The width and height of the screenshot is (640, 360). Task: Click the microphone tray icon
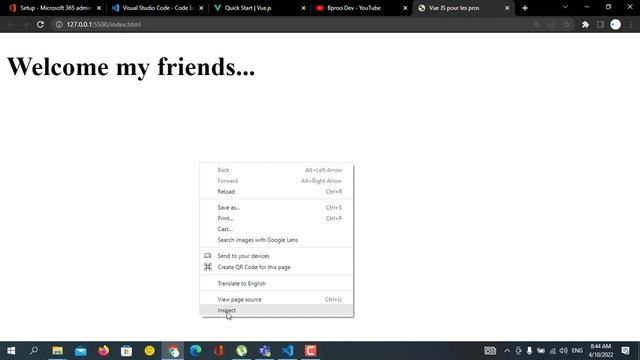tap(529, 351)
